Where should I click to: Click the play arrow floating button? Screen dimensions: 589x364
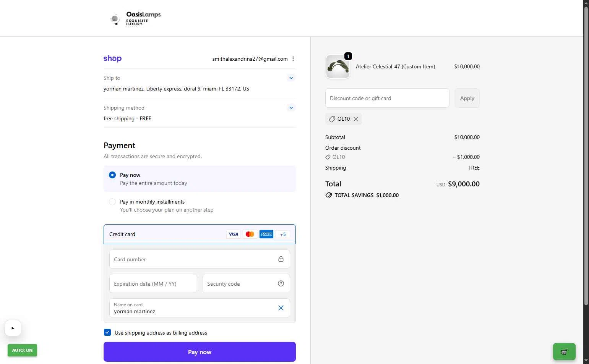(13, 328)
